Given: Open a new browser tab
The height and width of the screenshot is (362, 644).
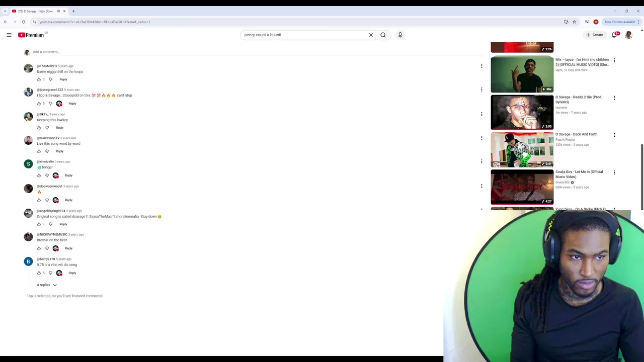Looking at the screenshot, I should pos(73,11).
